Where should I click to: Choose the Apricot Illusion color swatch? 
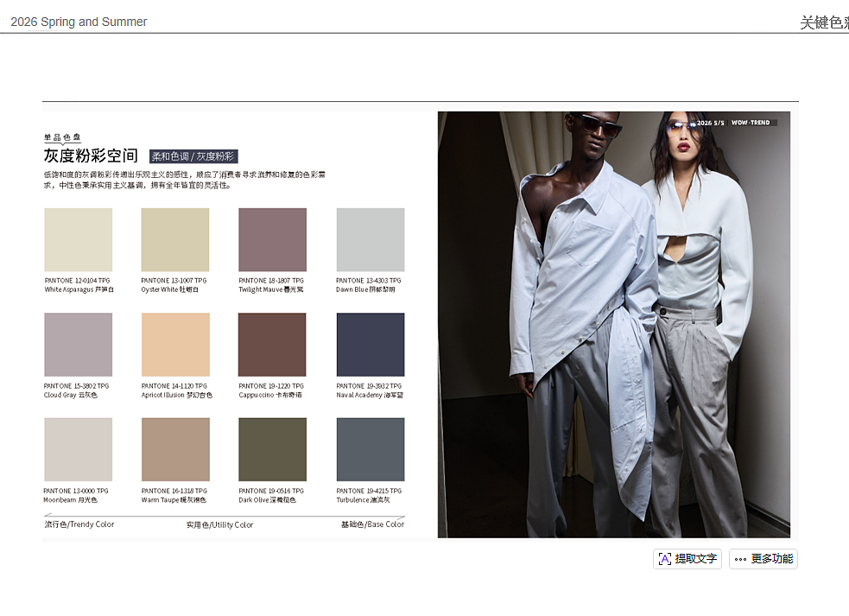175,345
